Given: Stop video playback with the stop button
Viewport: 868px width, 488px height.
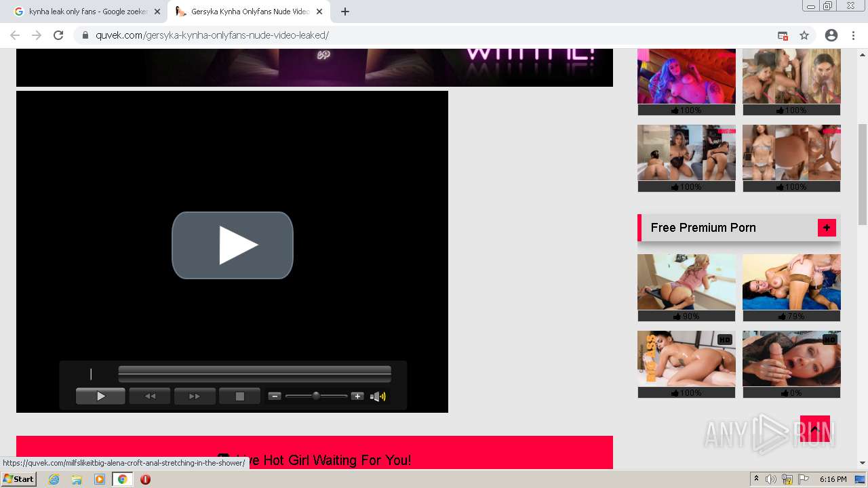Looking at the screenshot, I should [239, 396].
